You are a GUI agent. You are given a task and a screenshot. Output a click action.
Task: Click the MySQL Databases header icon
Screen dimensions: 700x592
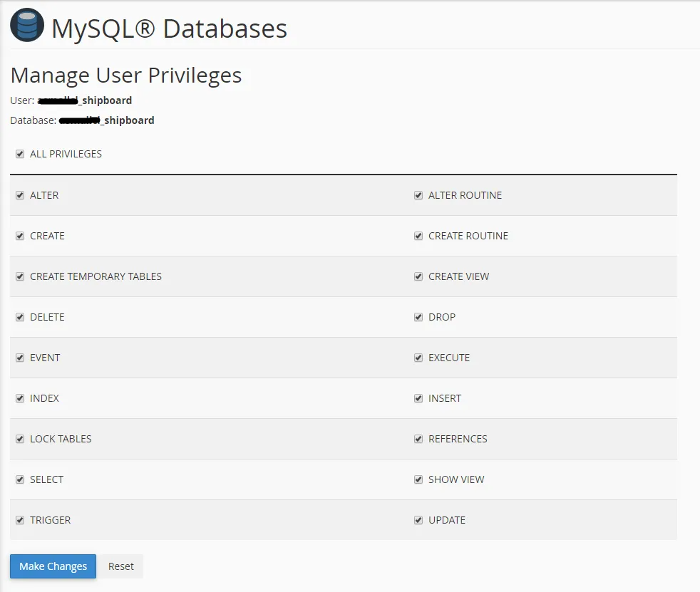(26, 24)
